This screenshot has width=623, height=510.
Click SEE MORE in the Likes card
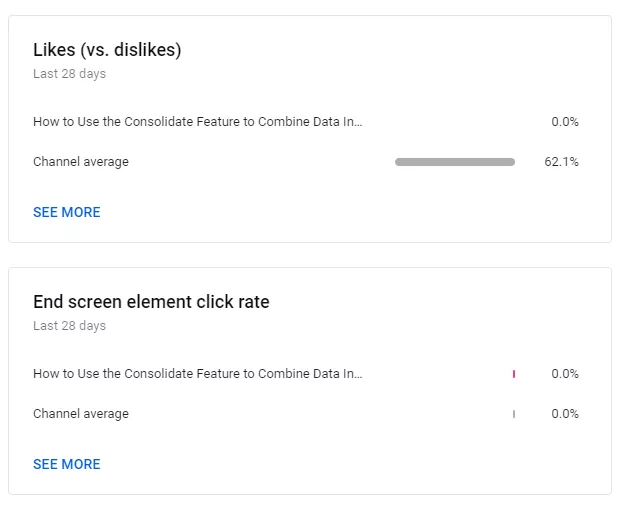click(x=67, y=212)
